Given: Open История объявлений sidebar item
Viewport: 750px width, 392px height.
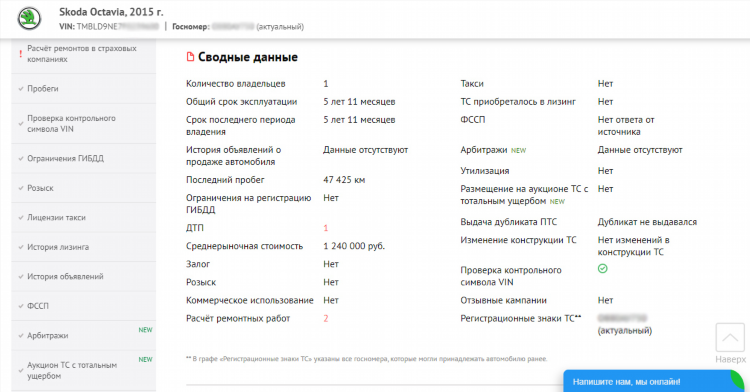Looking at the screenshot, I should pos(84,276).
